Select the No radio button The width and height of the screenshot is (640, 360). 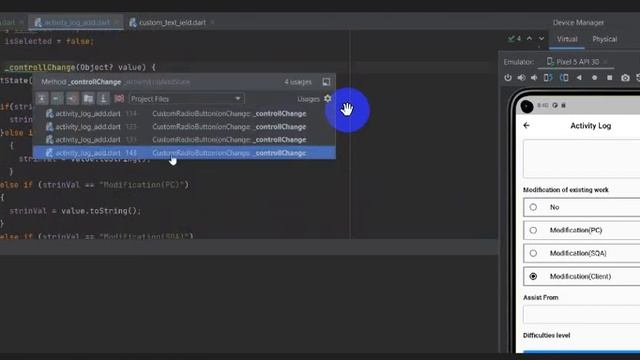533,207
